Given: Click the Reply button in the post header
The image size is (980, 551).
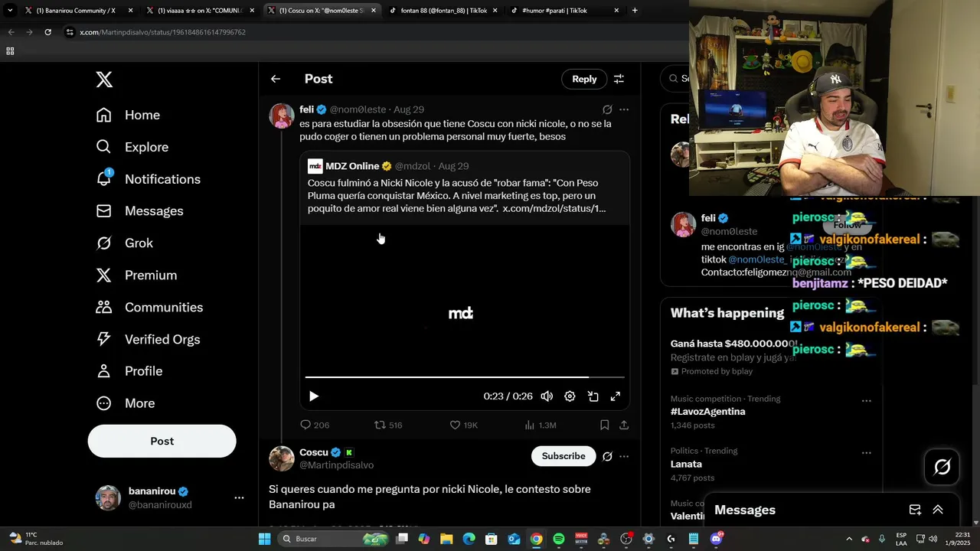Looking at the screenshot, I should (584, 79).
